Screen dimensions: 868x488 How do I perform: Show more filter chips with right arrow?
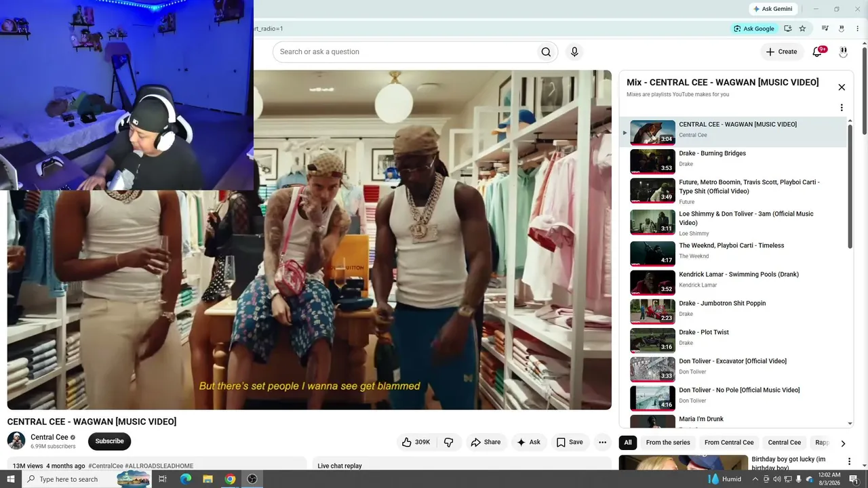[843, 443]
